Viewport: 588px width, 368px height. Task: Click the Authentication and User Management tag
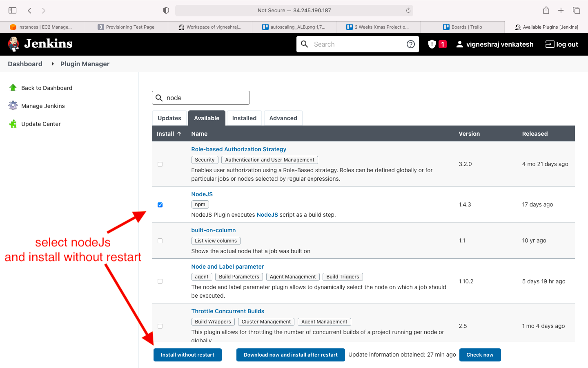pyautogui.click(x=269, y=160)
